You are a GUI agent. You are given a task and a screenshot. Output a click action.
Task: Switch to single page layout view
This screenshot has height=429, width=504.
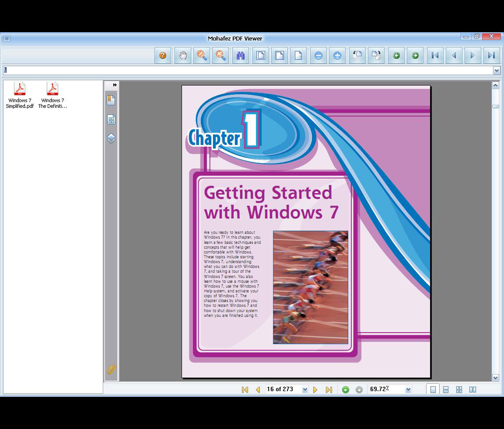click(433, 390)
